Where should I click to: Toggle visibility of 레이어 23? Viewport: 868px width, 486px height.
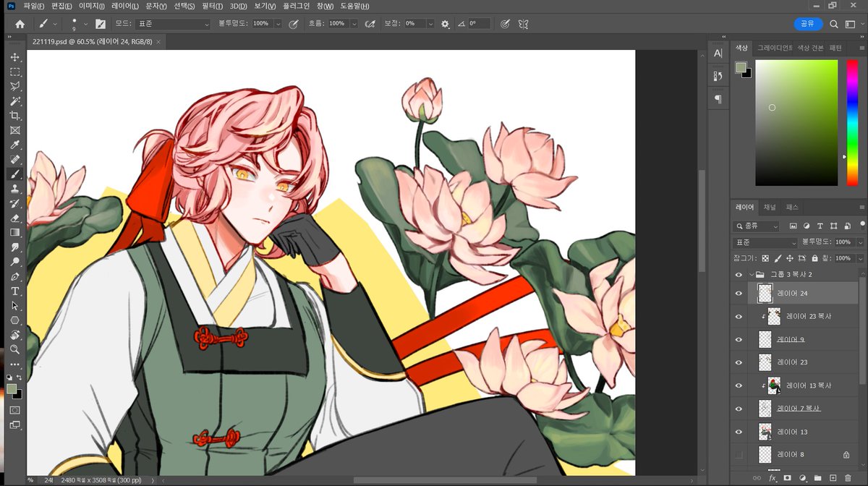pyautogui.click(x=739, y=362)
